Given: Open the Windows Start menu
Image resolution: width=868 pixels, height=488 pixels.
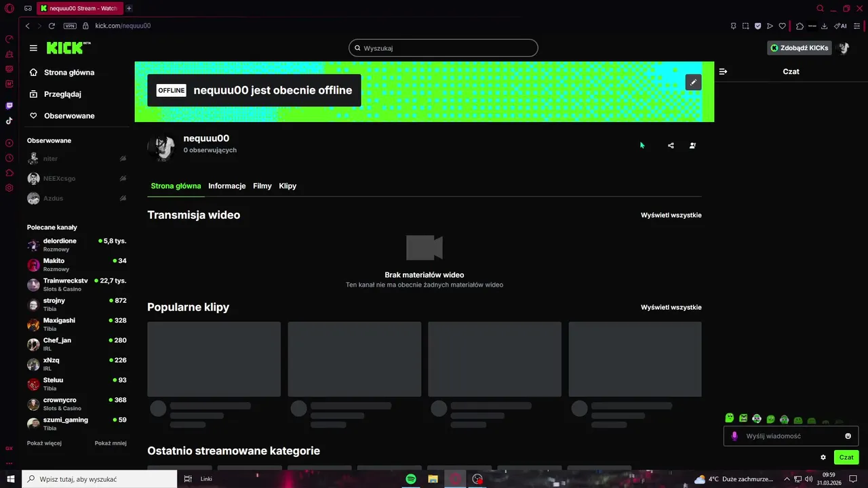Looking at the screenshot, I should pyautogui.click(x=11, y=479).
